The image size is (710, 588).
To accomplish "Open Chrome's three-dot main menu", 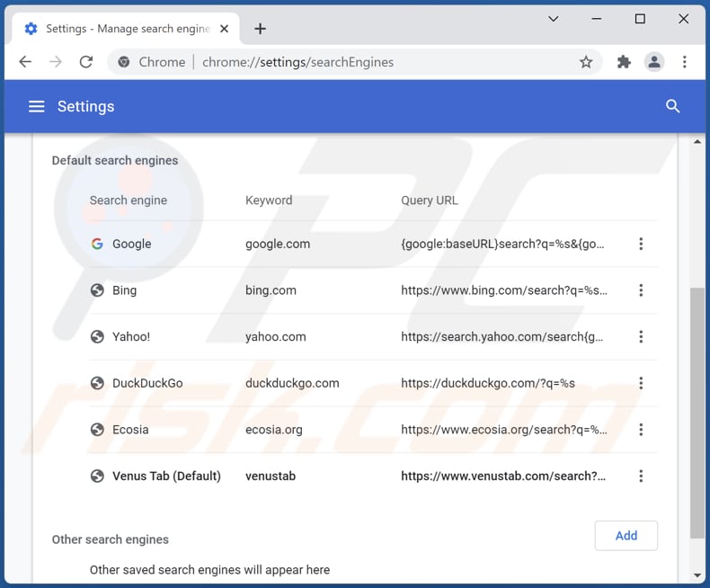I will coord(685,62).
